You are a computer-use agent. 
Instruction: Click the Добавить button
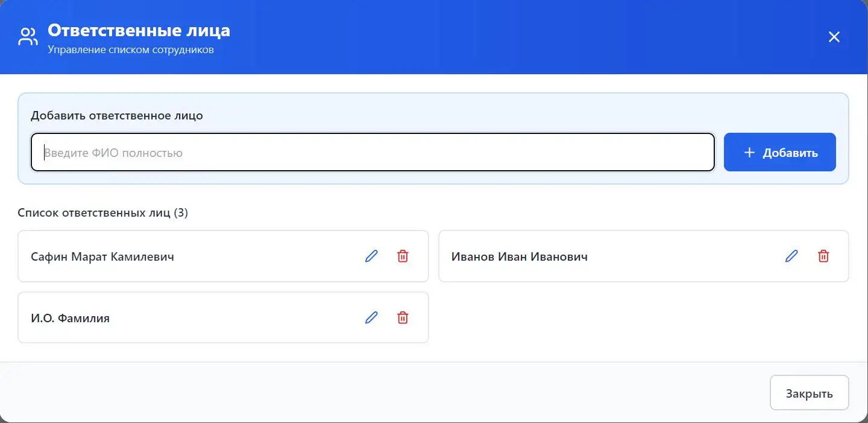coord(779,152)
